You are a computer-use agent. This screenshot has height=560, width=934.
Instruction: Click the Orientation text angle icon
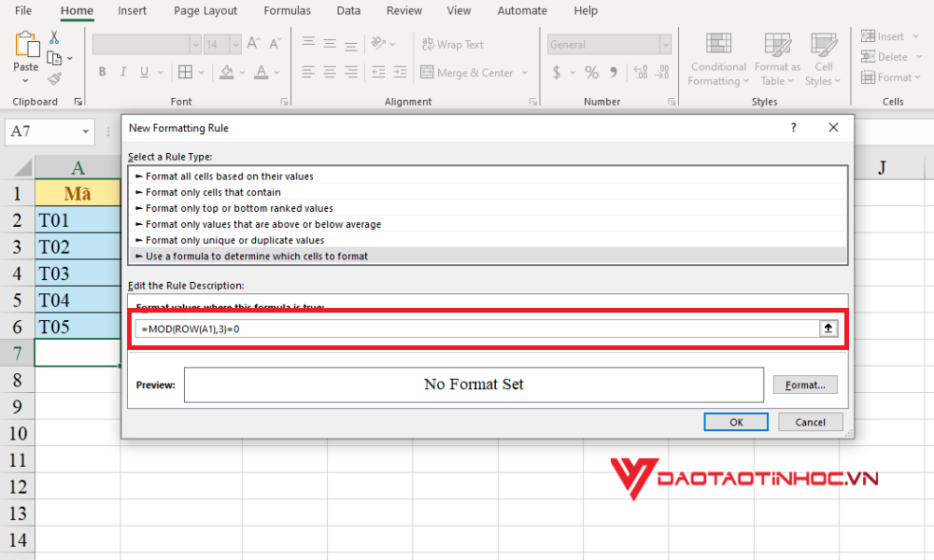tap(378, 43)
